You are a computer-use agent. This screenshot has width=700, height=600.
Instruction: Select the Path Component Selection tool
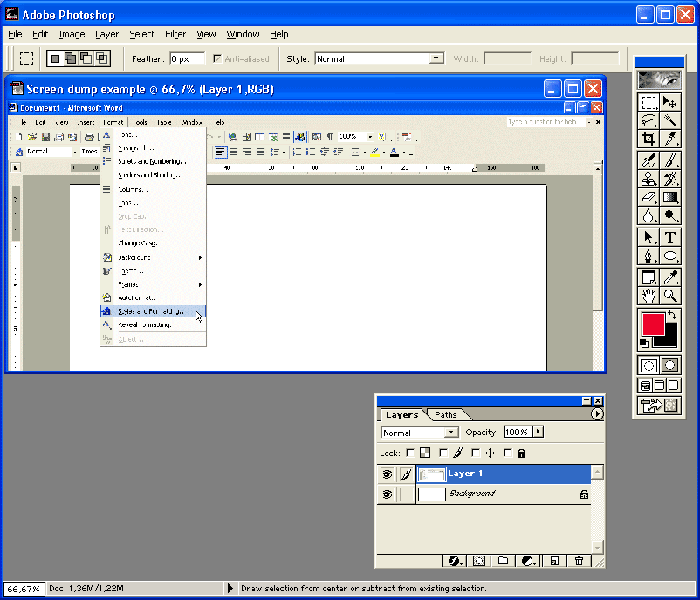point(649,237)
